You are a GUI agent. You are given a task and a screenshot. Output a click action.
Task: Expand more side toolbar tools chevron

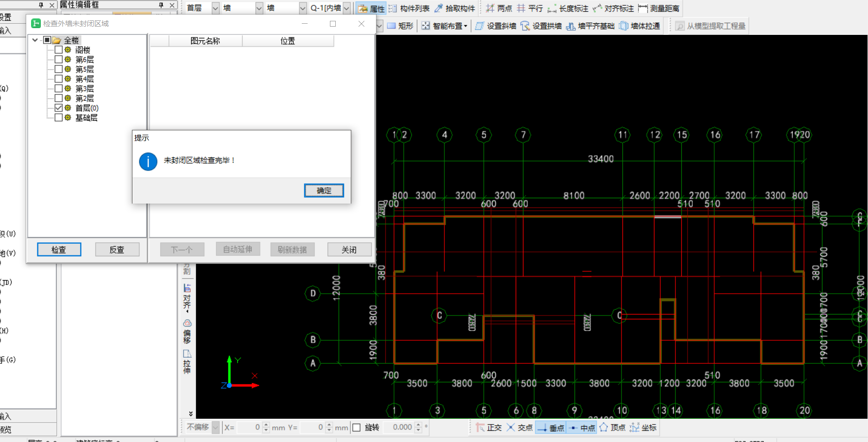pyautogui.click(x=191, y=413)
